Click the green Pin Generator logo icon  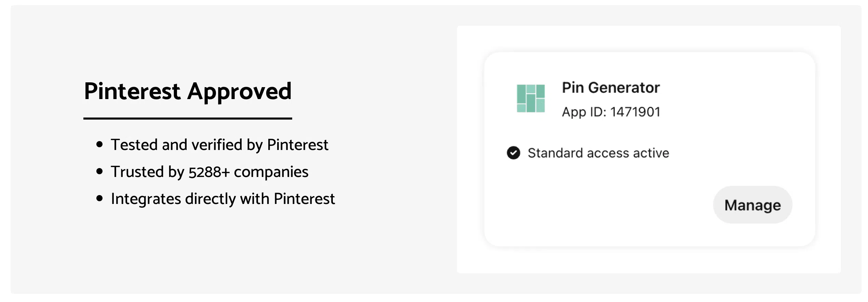tap(531, 98)
